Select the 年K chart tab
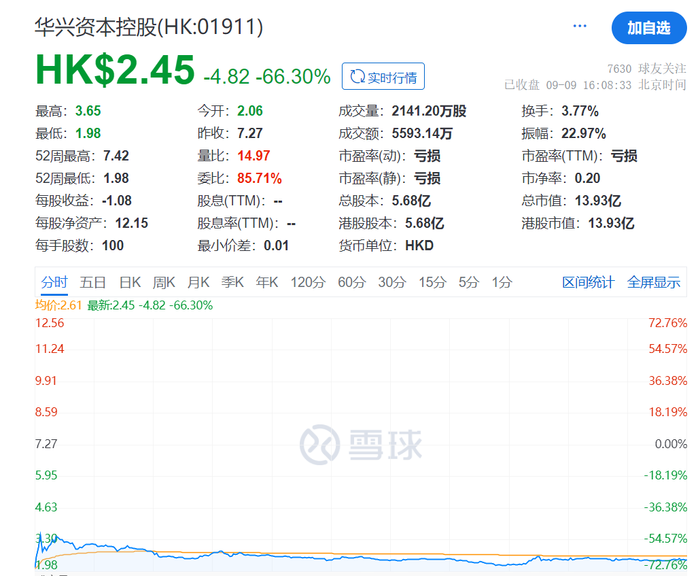700x576 pixels. [x=267, y=282]
